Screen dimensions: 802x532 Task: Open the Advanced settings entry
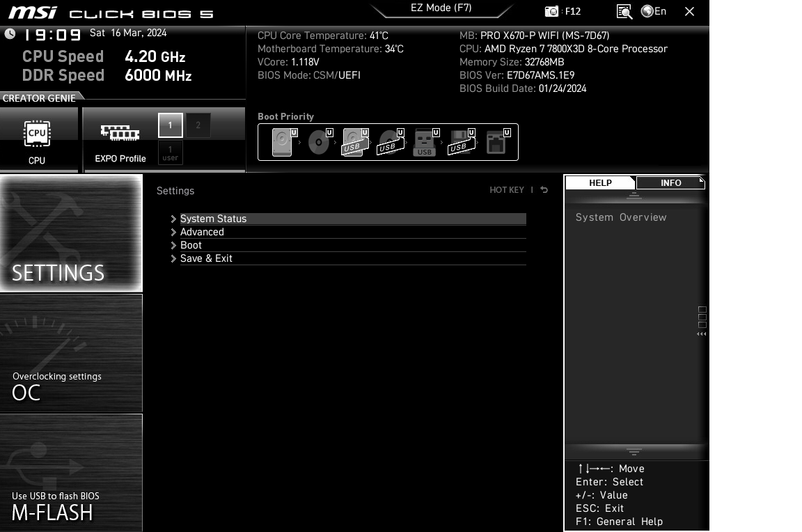tap(353, 233)
